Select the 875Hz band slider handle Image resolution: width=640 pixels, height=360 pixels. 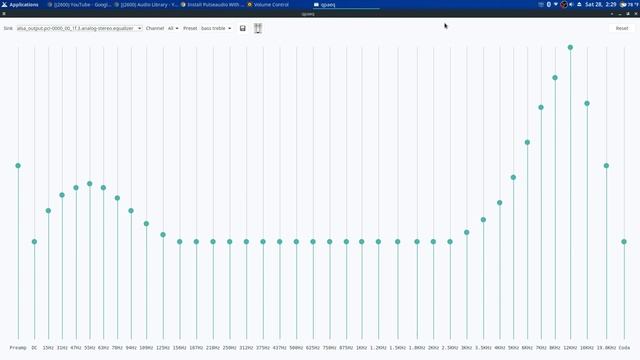point(347,242)
